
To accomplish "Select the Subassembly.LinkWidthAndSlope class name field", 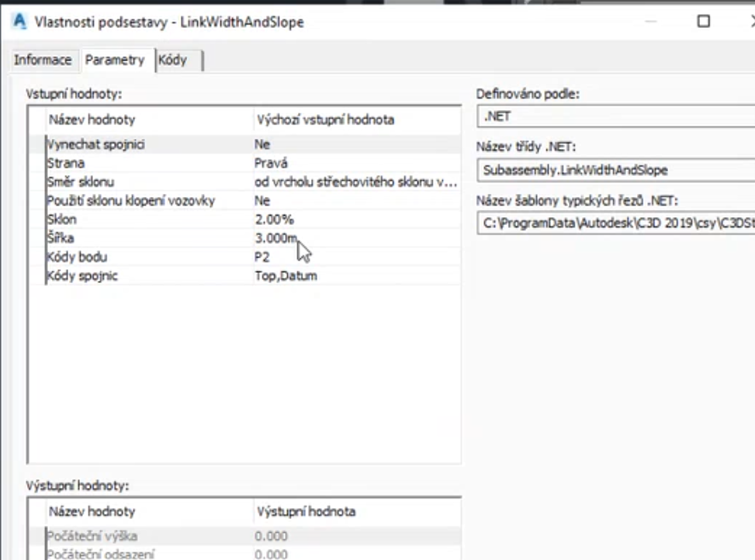I will [615, 170].
